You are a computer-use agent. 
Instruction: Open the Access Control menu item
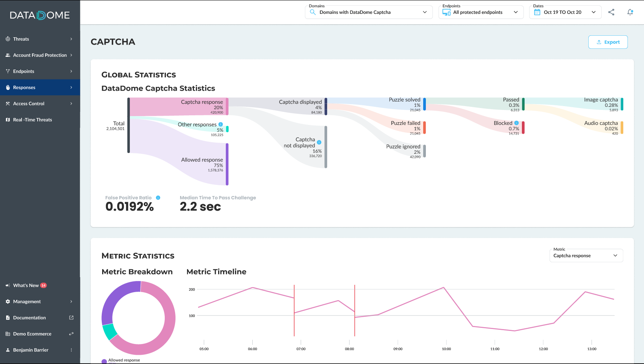tap(40, 103)
